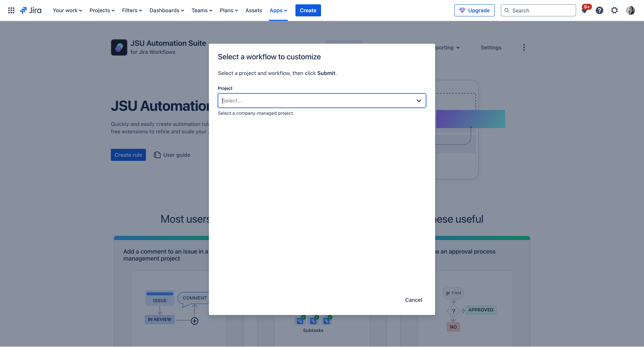Open the Settings tab in JSU header
Viewport: 644px width, 347px height.
tap(491, 47)
